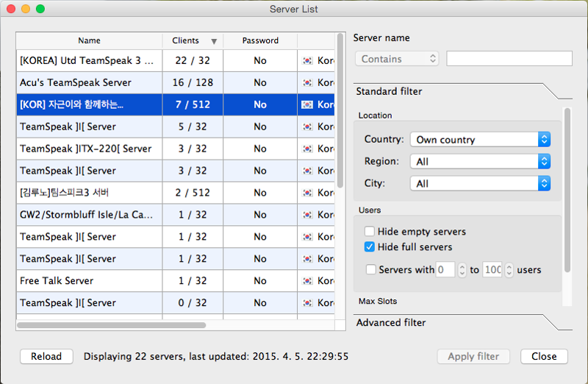
Task: Click the 7 / 512 clients cell
Action: [193, 104]
